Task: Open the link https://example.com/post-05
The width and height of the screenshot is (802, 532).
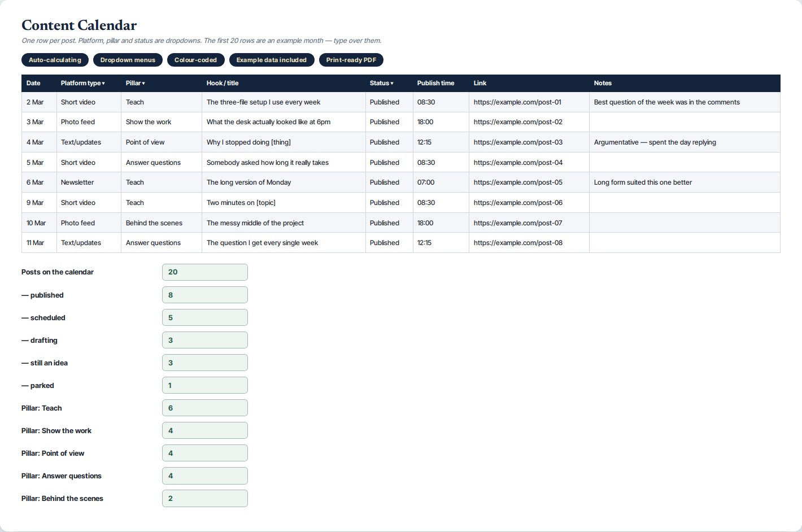Action: tap(518, 182)
